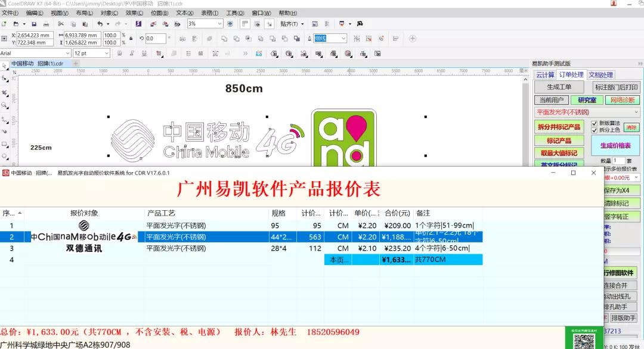Enable the 新版算法 checkbox

[x=594, y=123]
